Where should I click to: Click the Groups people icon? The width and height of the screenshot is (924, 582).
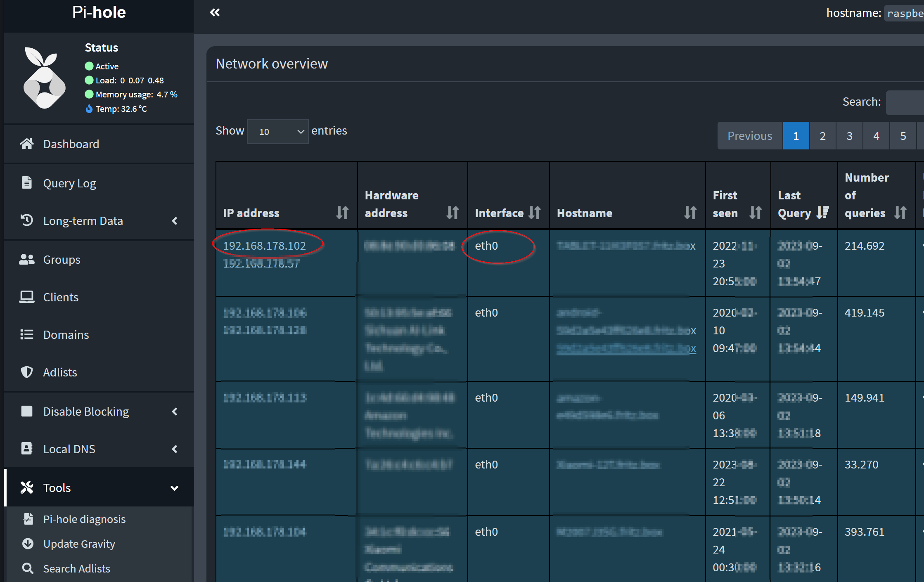(27, 259)
